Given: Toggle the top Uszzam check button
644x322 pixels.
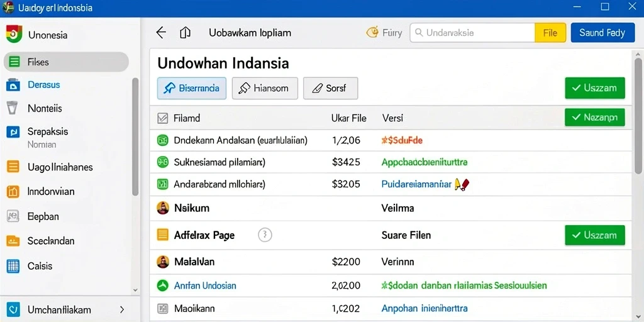Looking at the screenshot, I should pos(595,88).
